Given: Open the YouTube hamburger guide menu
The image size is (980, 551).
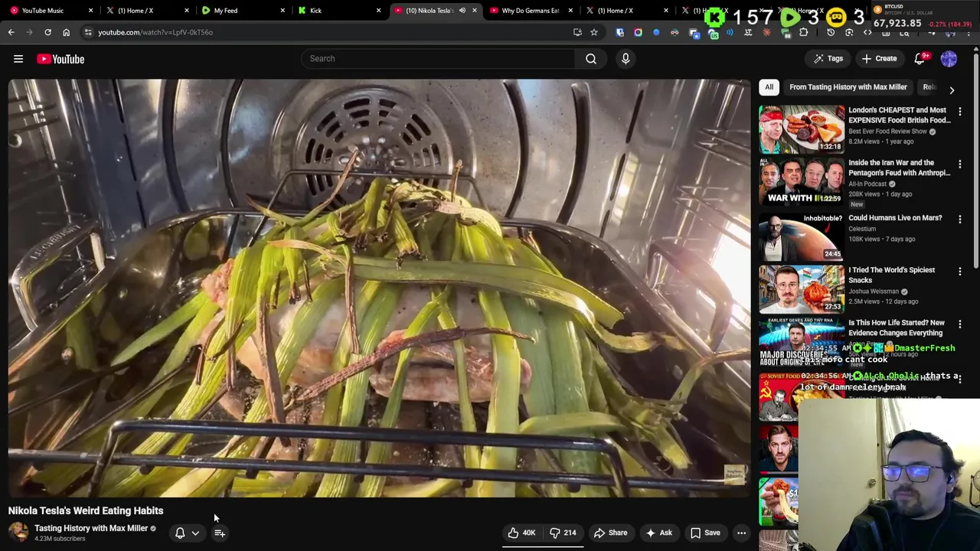Looking at the screenshot, I should (18, 59).
